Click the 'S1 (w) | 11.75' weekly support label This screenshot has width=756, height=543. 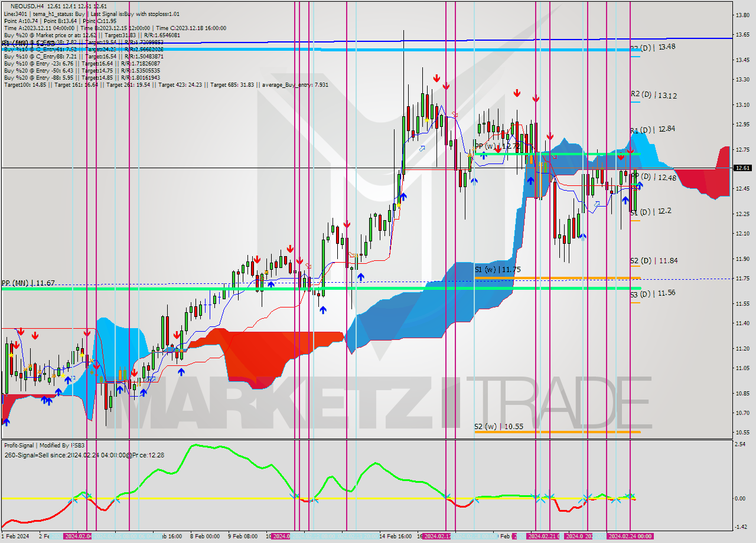coord(498,269)
